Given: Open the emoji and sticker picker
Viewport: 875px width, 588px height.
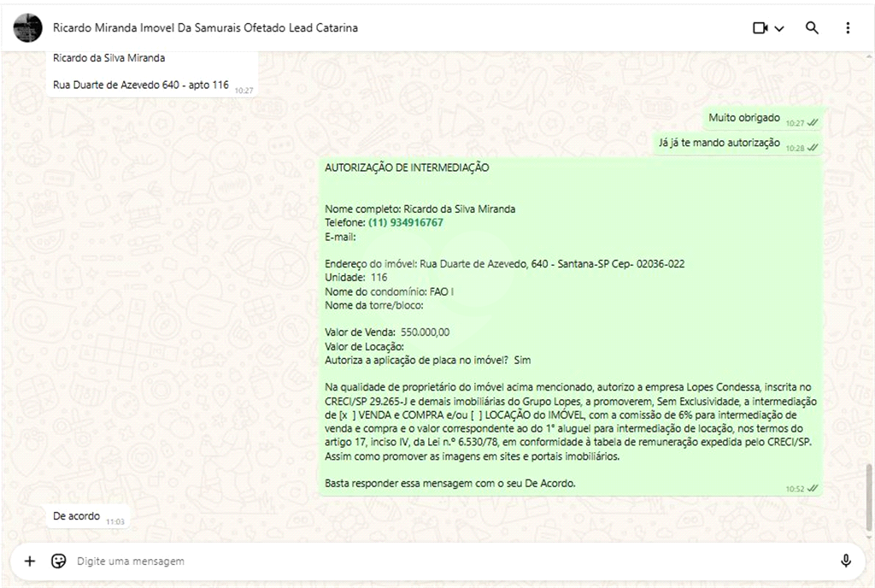Looking at the screenshot, I should (58, 562).
